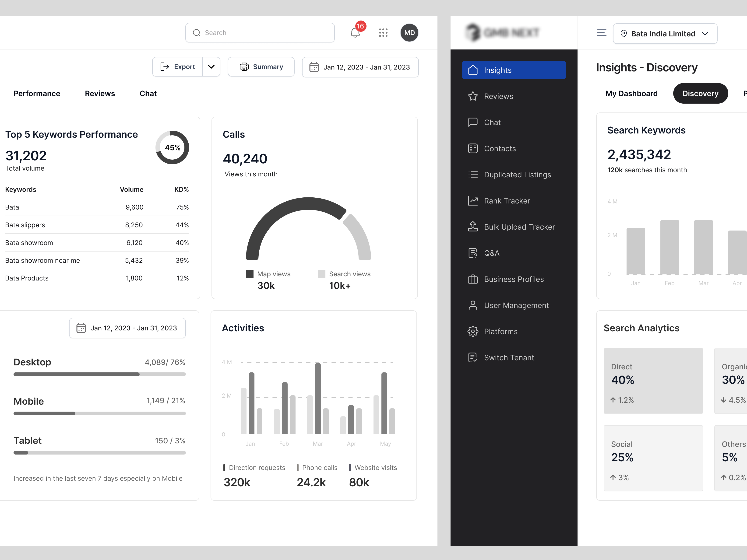Viewport: 747px width, 560px height.
Task: Open the notifications bell with 16 alerts
Action: coord(355,32)
